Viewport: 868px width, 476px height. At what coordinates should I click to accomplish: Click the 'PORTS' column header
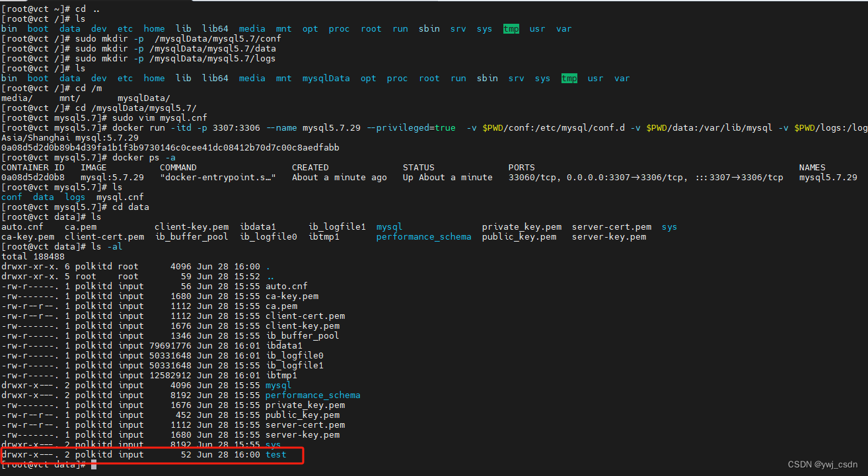click(x=522, y=168)
